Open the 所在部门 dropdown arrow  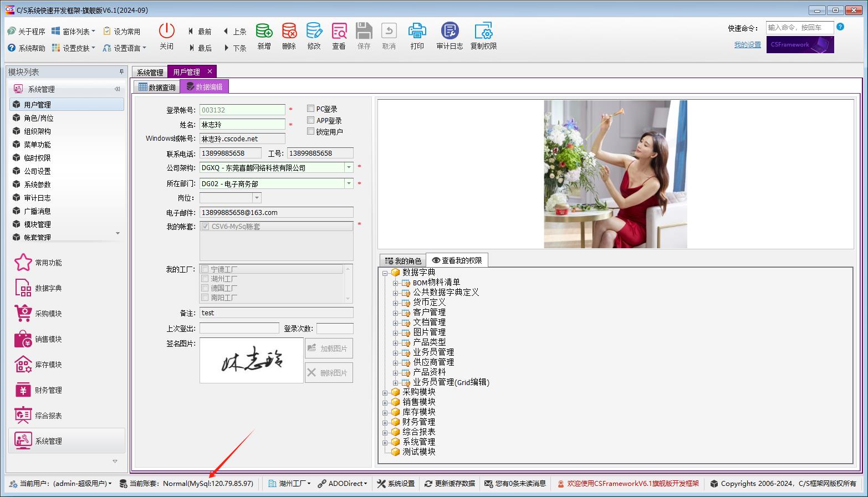(x=349, y=183)
